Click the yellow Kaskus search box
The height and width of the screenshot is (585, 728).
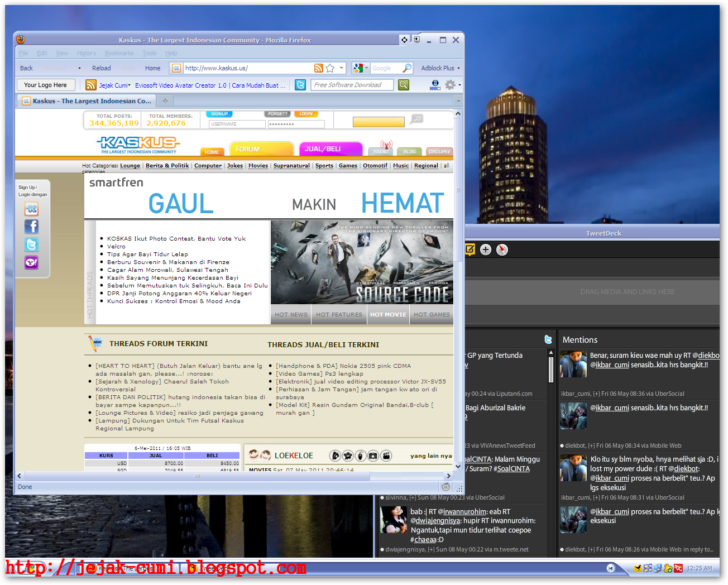pyautogui.click(x=379, y=122)
